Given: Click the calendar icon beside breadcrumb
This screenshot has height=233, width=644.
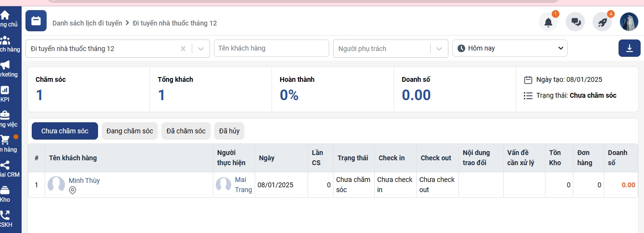Looking at the screenshot, I should click(36, 21).
